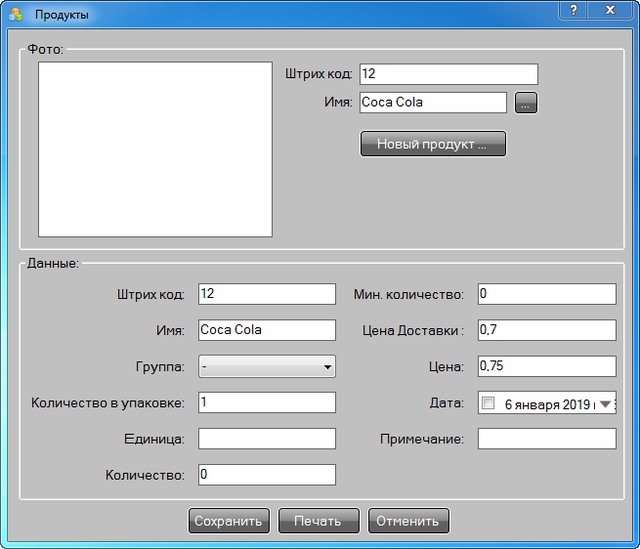Click the help question mark button
The height and width of the screenshot is (549, 640).
573,9
